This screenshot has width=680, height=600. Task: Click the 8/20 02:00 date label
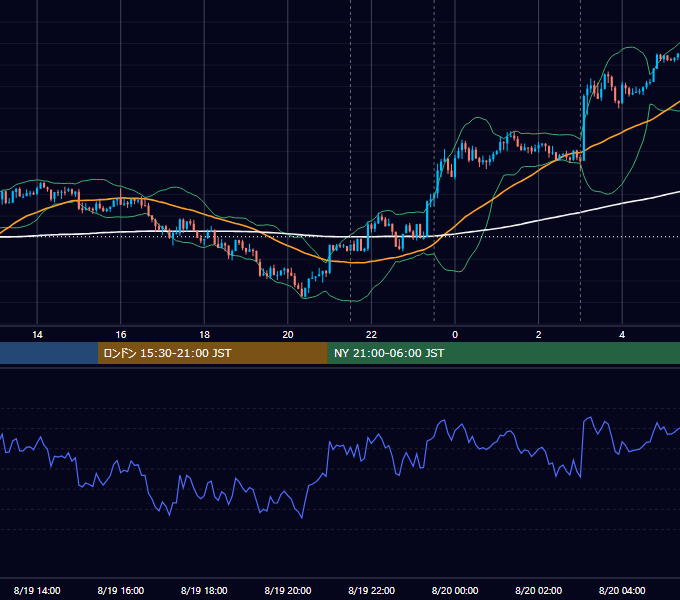pyautogui.click(x=539, y=590)
